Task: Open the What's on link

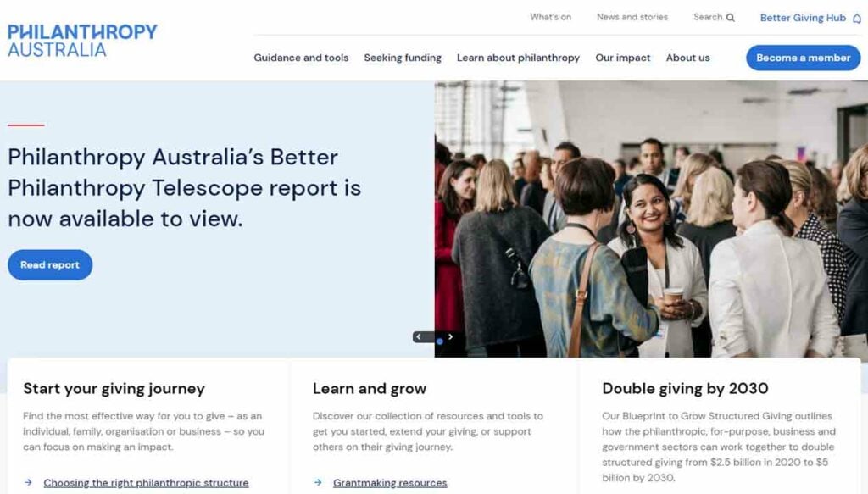Action: [550, 17]
